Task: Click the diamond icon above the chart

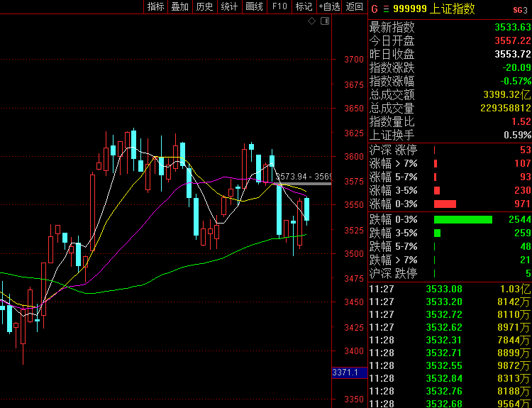Action: point(311,22)
